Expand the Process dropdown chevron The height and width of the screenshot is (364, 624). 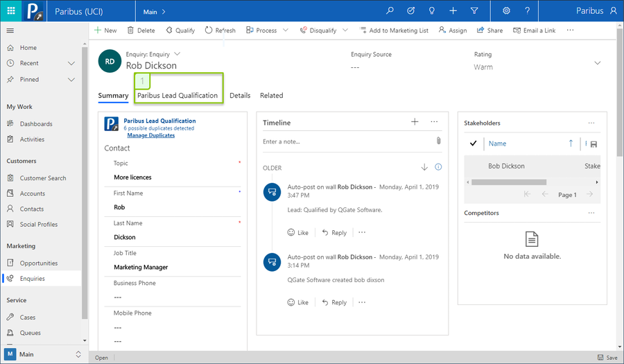286,31
